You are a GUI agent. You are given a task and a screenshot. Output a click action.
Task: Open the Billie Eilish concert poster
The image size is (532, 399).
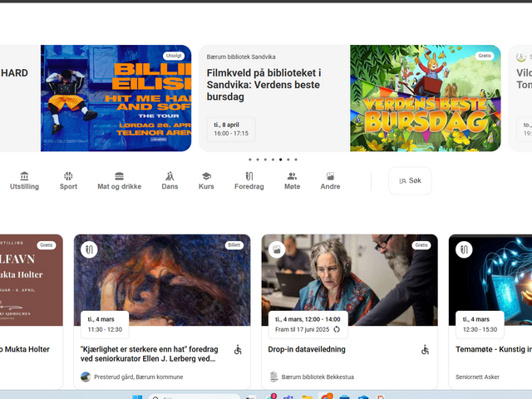[x=116, y=98]
